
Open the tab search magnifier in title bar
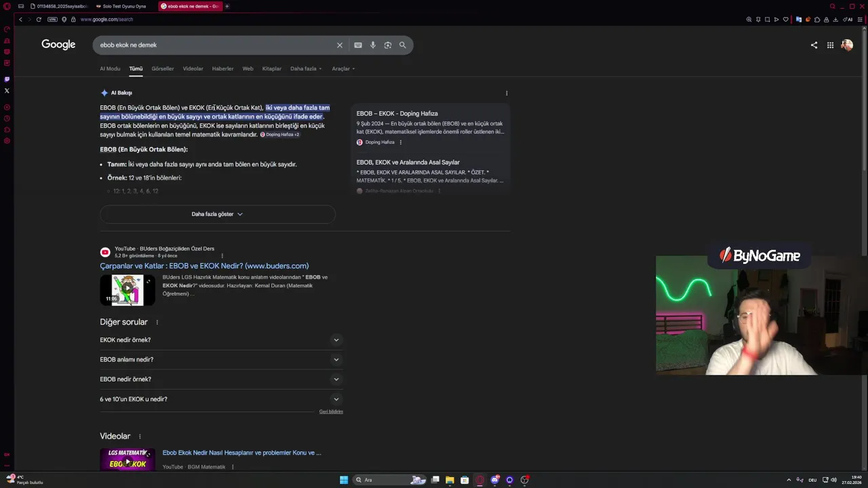832,6
